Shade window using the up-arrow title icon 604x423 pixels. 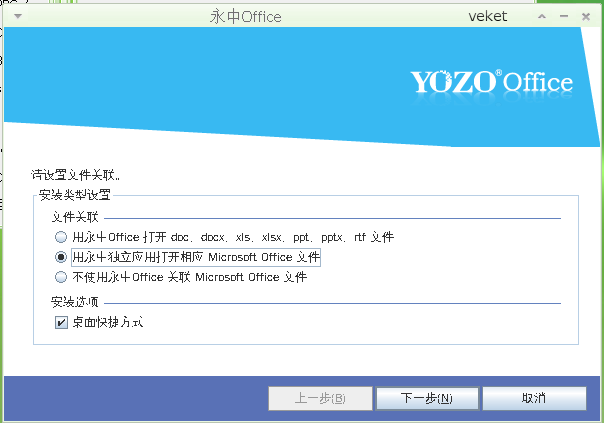tap(542, 17)
